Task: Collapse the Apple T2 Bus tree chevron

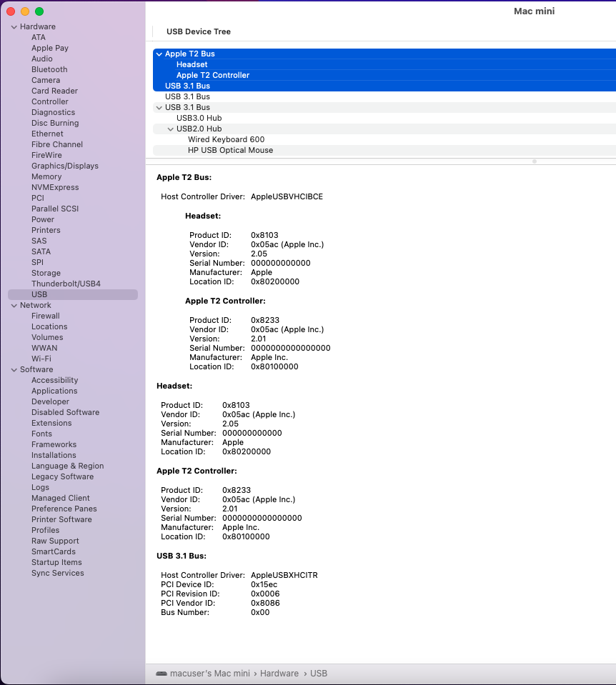Action: [x=159, y=54]
